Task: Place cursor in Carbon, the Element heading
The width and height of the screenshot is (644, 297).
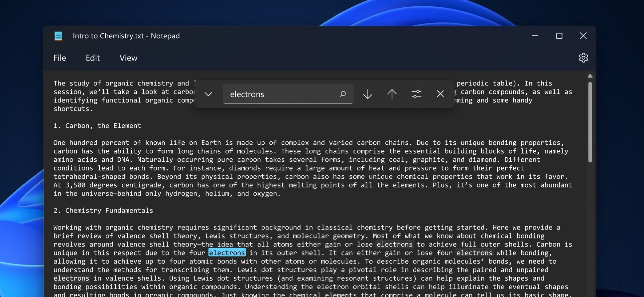Action: pos(97,125)
